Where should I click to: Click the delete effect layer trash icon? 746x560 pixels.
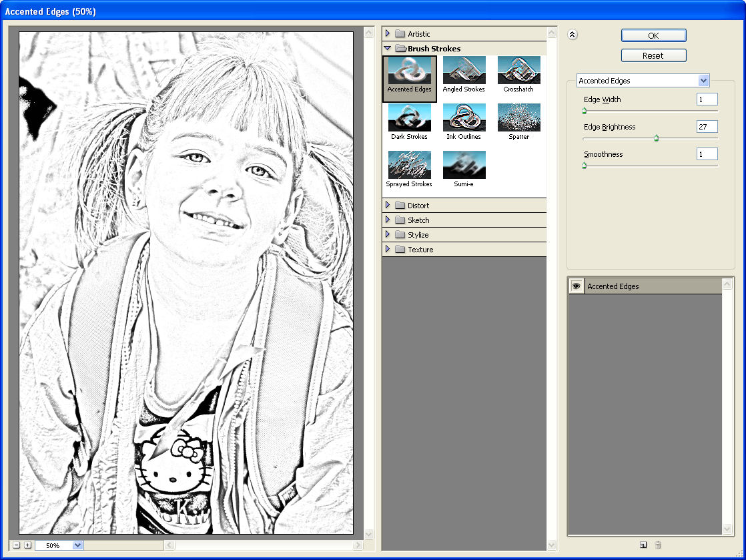[x=658, y=545]
